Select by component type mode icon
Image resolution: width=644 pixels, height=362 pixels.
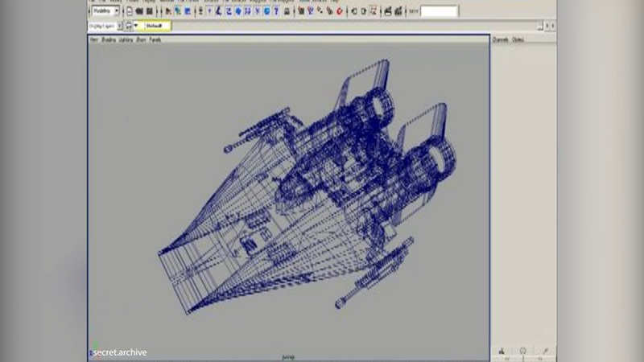188,11
